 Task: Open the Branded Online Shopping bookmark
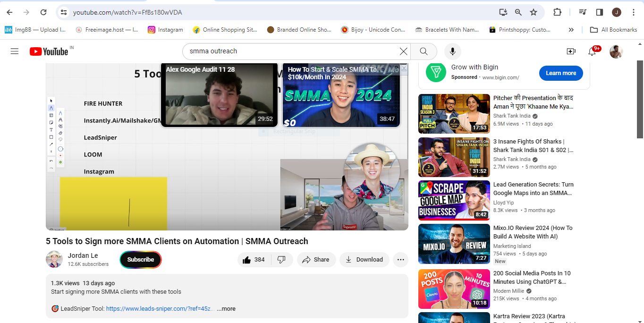point(299,30)
